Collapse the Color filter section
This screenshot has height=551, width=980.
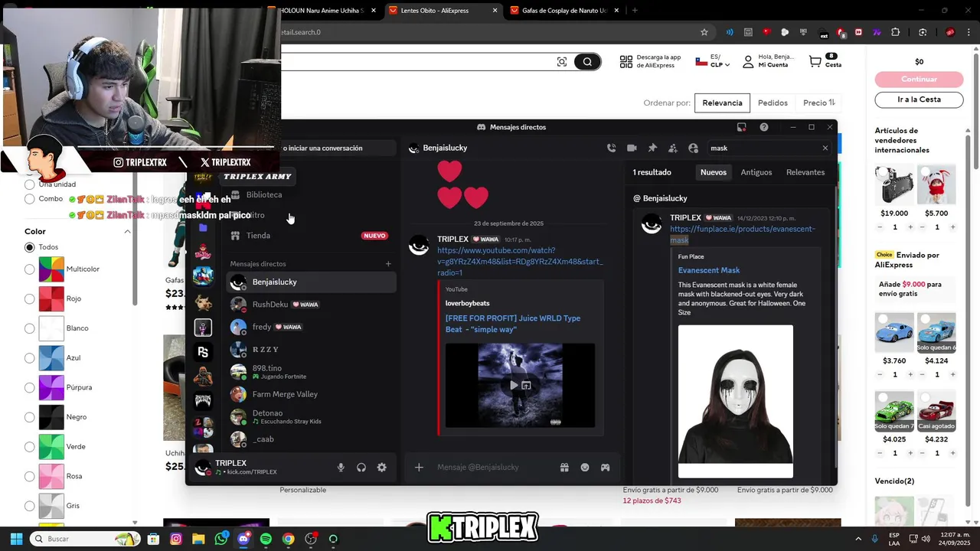point(127,231)
